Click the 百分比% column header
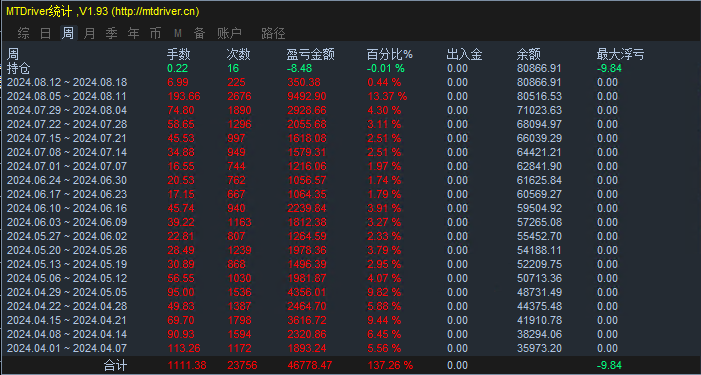 [x=389, y=55]
